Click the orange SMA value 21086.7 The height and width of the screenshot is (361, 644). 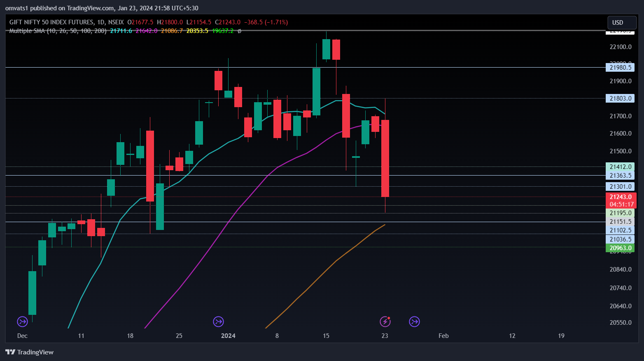click(172, 31)
